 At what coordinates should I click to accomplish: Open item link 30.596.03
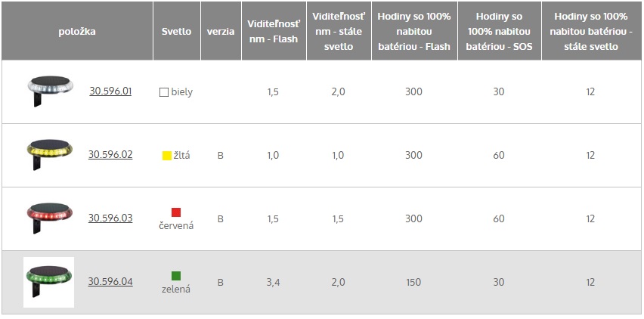pyautogui.click(x=110, y=218)
